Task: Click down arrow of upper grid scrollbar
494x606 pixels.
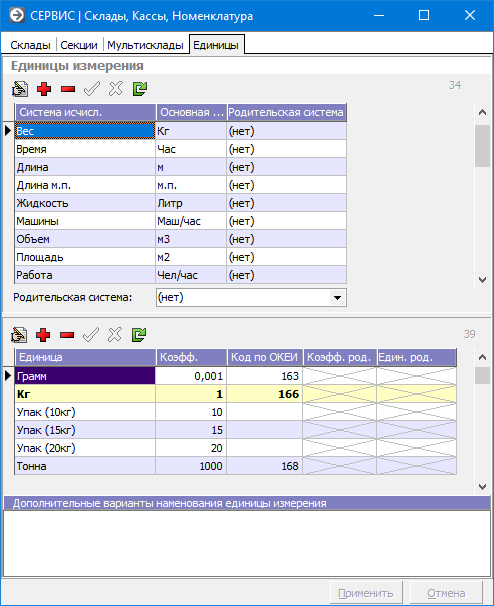Action: [482, 279]
